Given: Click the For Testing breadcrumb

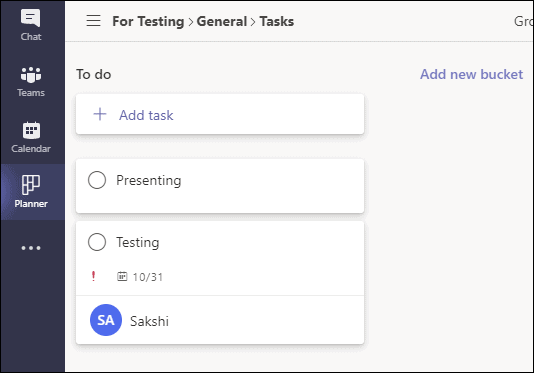Looking at the screenshot, I should [x=148, y=21].
